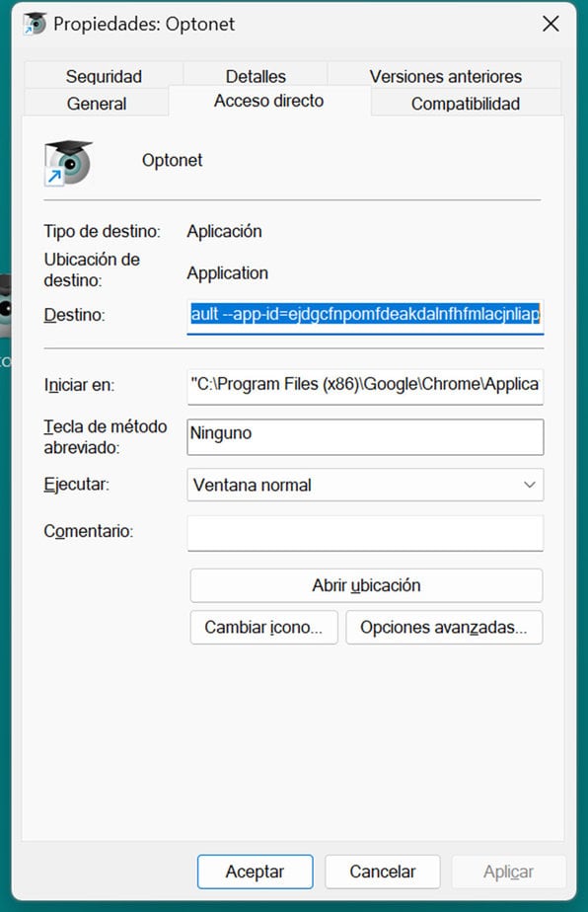
Task: Click the Cancelar button
Action: [382, 872]
